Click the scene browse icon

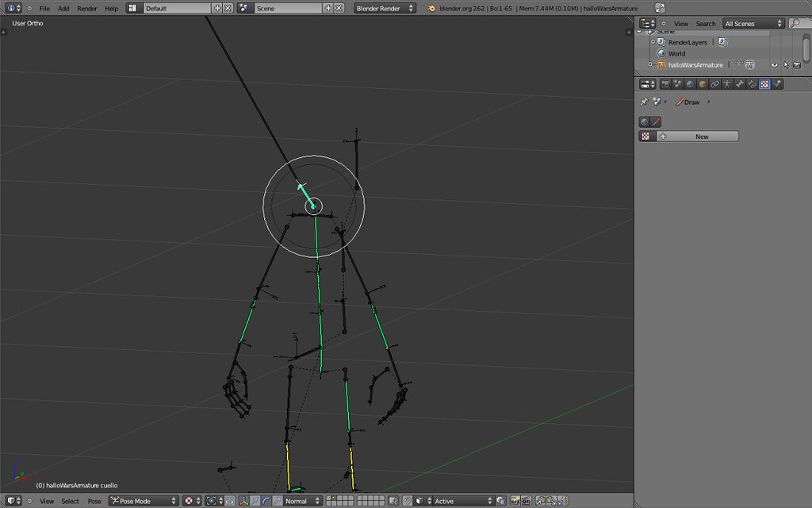[244, 8]
